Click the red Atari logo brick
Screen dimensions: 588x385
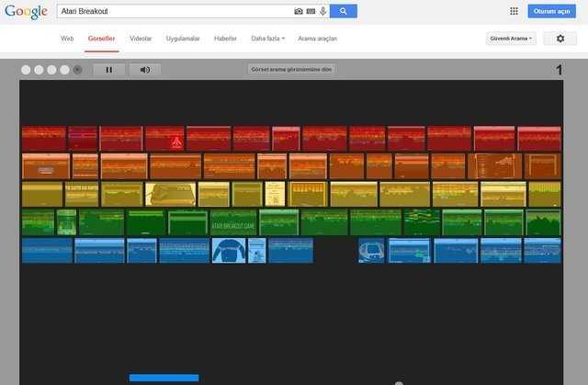pyautogui.click(x=165, y=139)
